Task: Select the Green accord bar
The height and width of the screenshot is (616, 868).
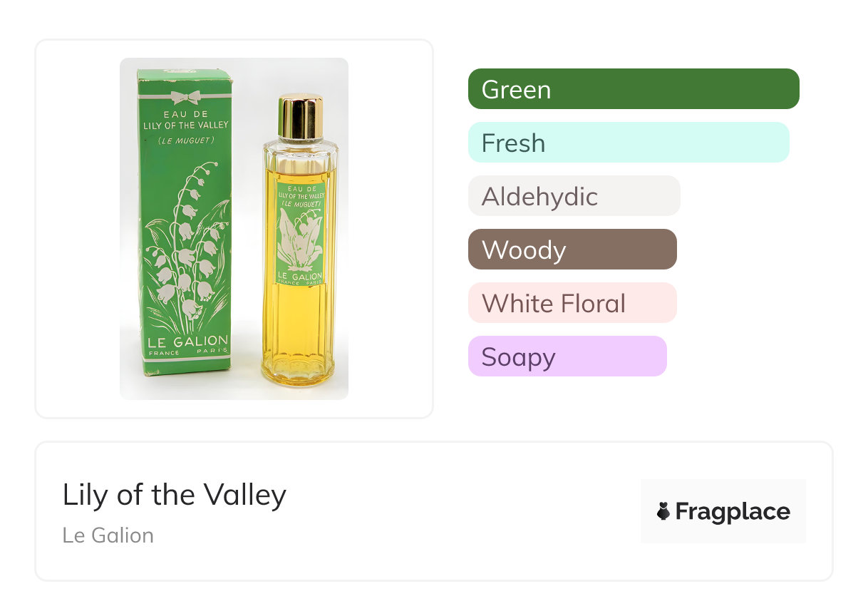Action: (633, 89)
